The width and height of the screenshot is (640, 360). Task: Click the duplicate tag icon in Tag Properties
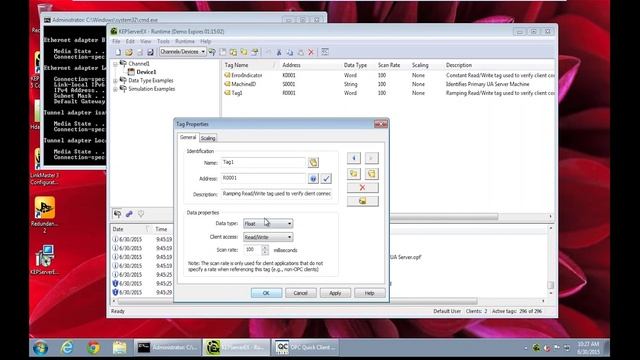tap(371, 174)
